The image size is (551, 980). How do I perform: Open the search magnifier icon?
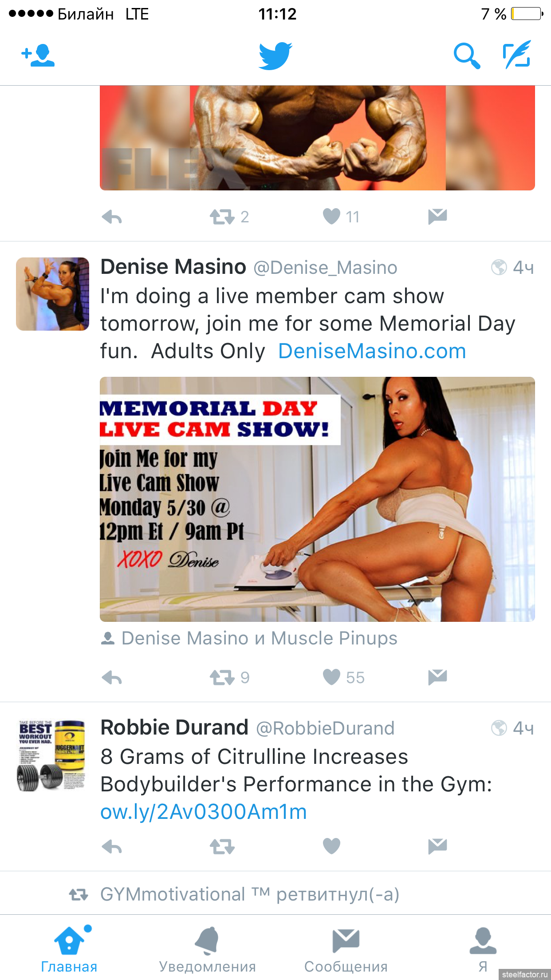click(x=467, y=56)
